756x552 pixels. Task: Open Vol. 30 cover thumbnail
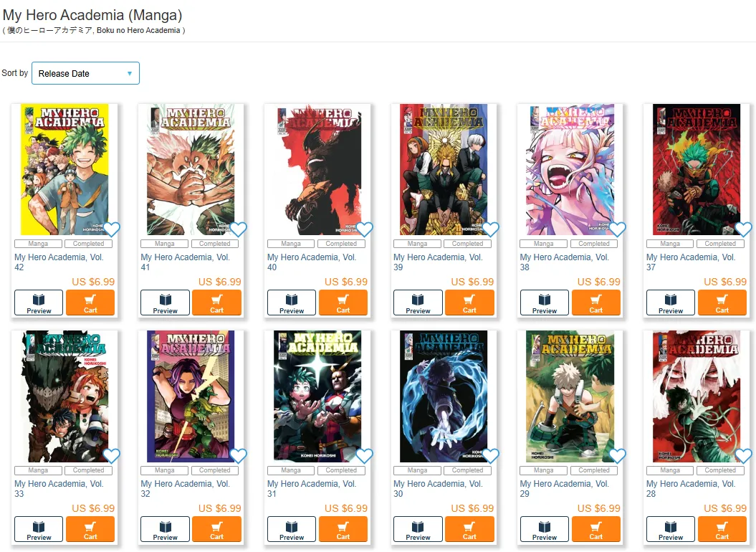444,396
